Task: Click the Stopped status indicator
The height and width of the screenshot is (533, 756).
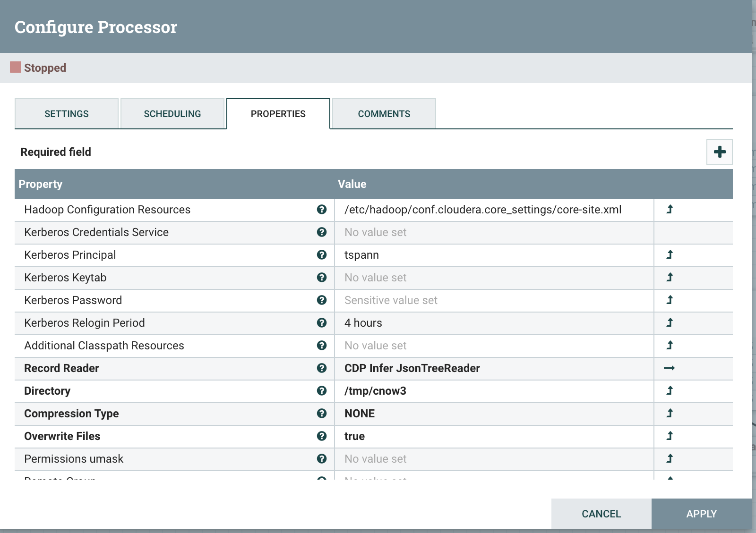Action: pos(38,68)
